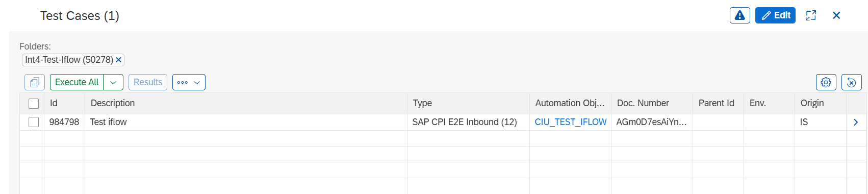868x194 pixels.
Task: Open table settings gear icon
Action: pyautogui.click(x=826, y=82)
